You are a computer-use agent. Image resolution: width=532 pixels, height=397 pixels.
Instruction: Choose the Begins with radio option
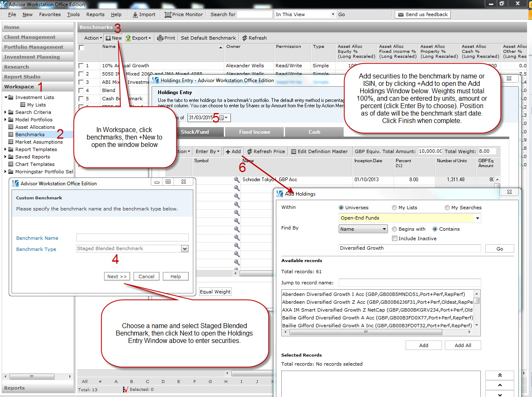[394, 229]
